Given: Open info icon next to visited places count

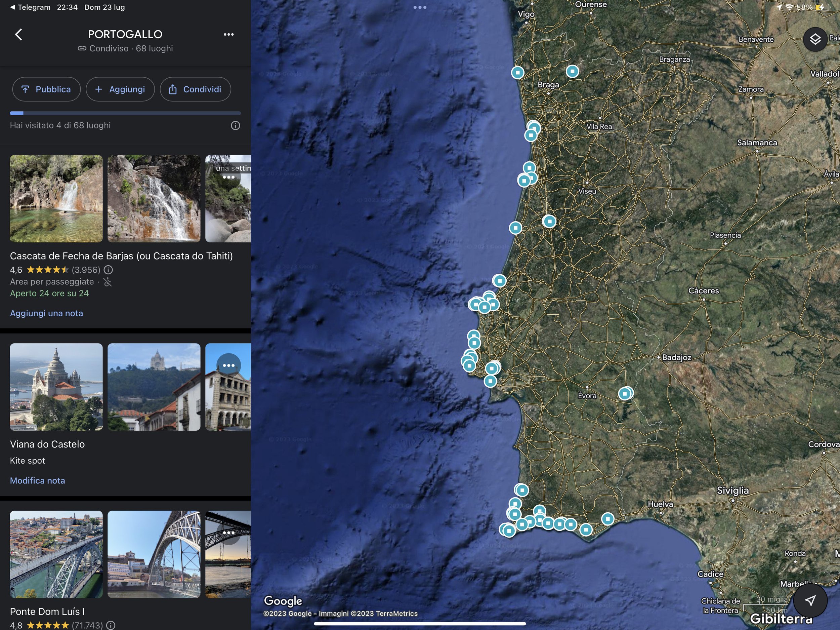Looking at the screenshot, I should 236,125.
